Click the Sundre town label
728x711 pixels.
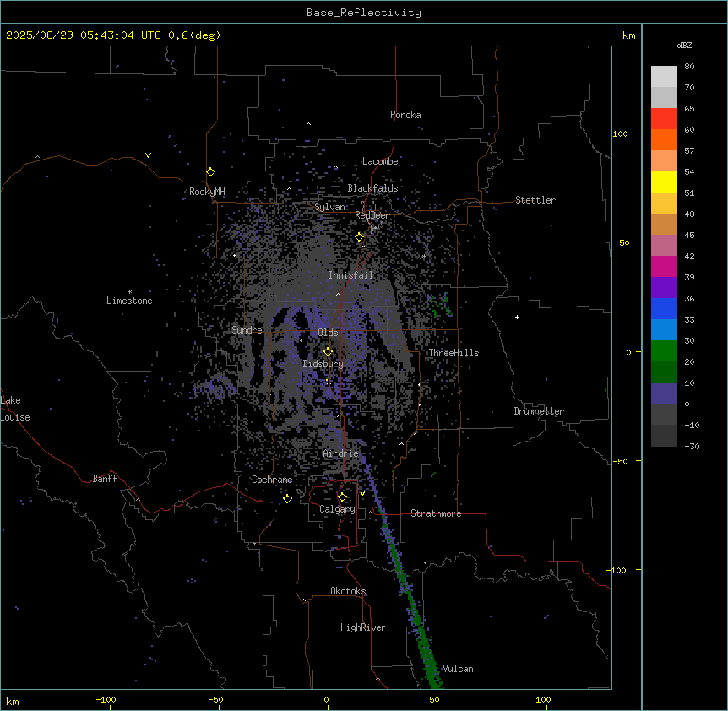247,330
